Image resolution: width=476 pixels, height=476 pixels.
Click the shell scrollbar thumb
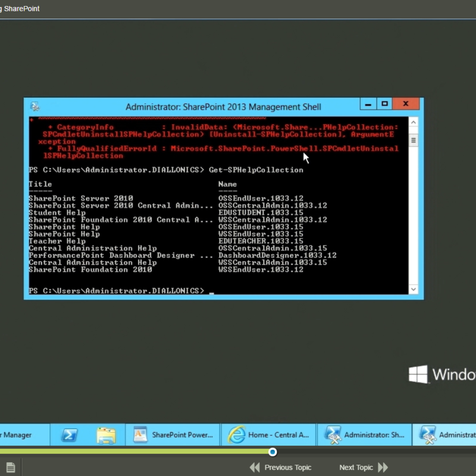coord(413,140)
